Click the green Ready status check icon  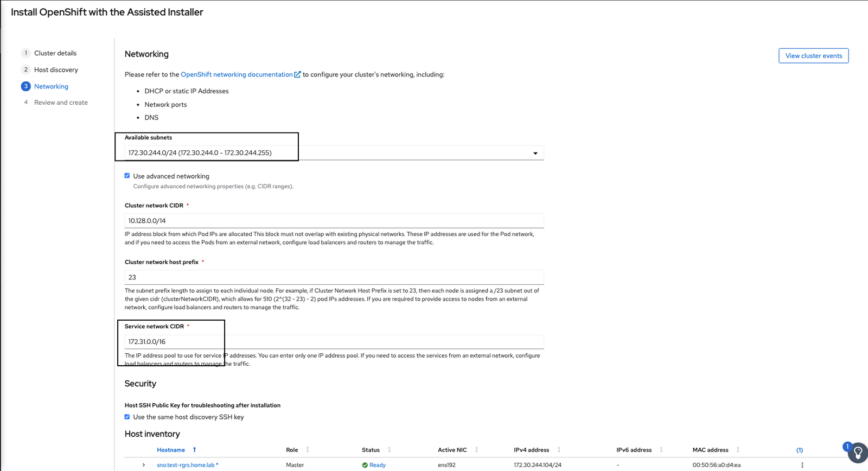pos(365,465)
